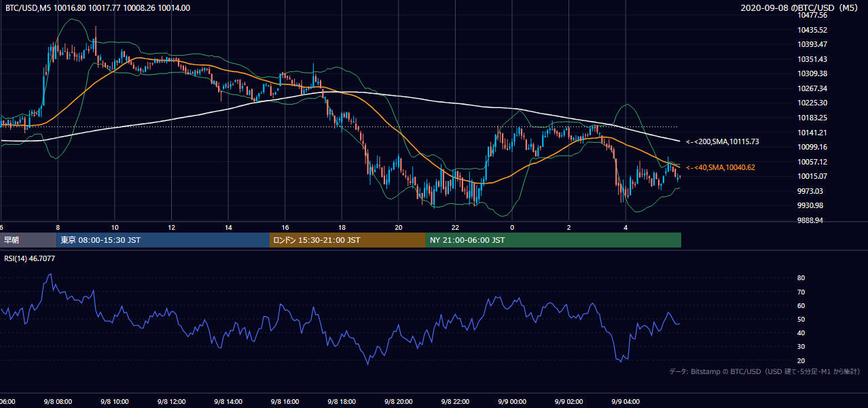Click hour tick 22 under the price chart
The image size is (868, 408).
pos(456,227)
